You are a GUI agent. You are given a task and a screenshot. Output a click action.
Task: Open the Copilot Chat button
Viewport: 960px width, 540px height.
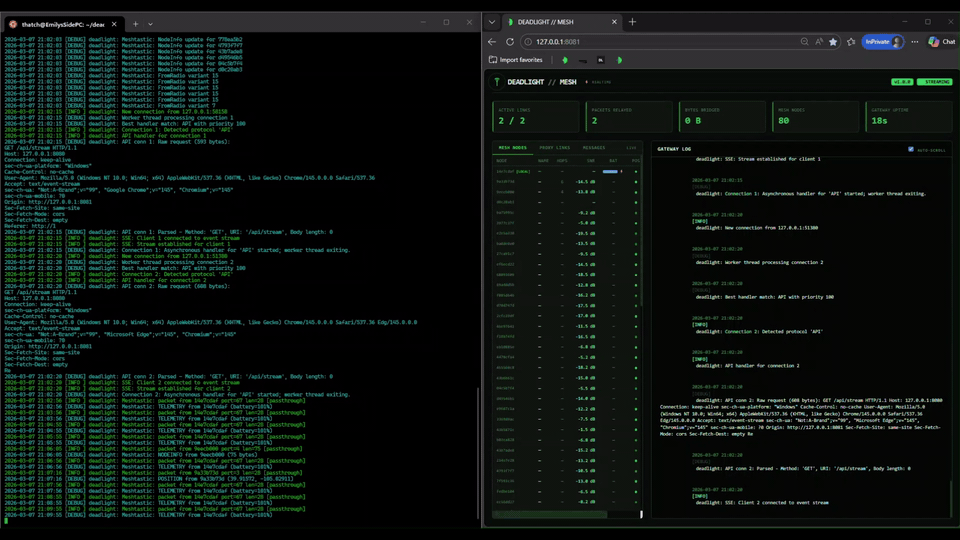[x=941, y=42]
